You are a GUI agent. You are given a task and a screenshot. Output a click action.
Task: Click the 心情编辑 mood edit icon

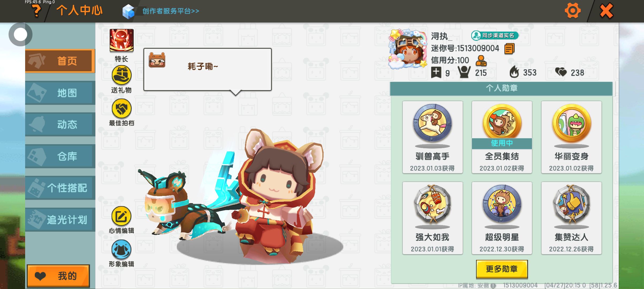[x=121, y=216]
